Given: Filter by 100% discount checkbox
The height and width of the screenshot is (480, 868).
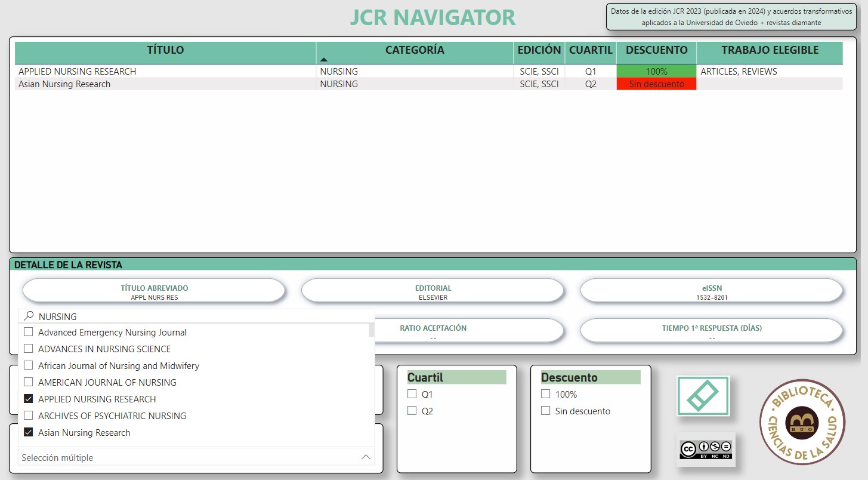Looking at the screenshot, I should (x=545, y=394).
